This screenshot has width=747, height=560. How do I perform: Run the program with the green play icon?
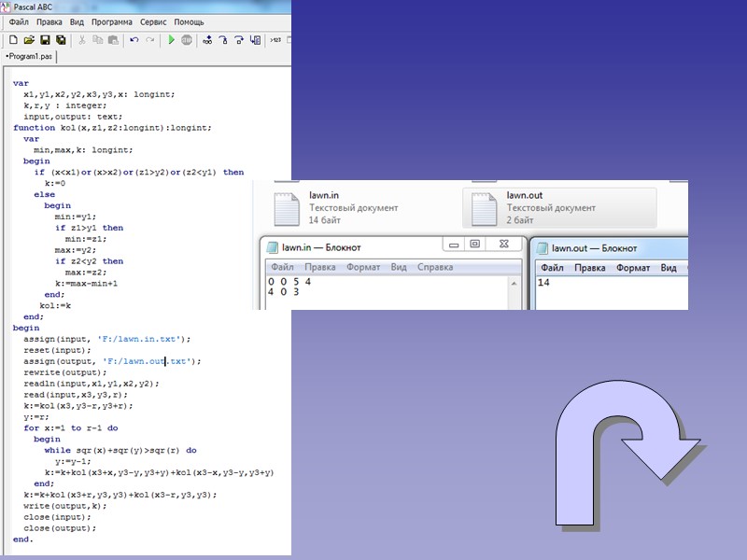(x=171, y=40)
